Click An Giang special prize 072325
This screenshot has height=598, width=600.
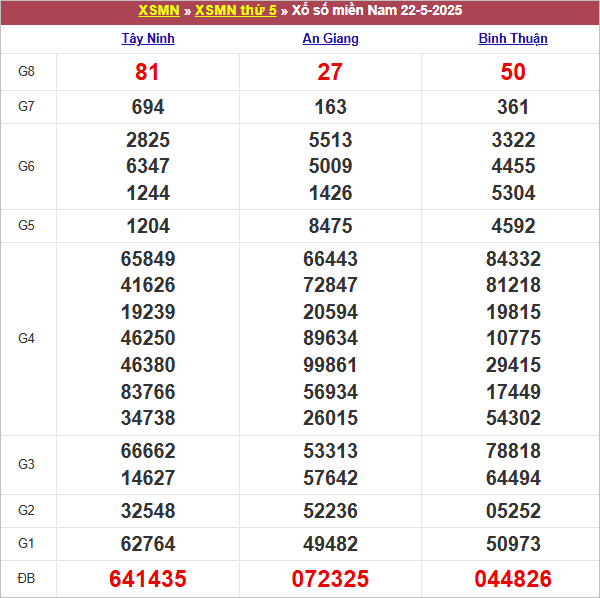click(330, 578)
